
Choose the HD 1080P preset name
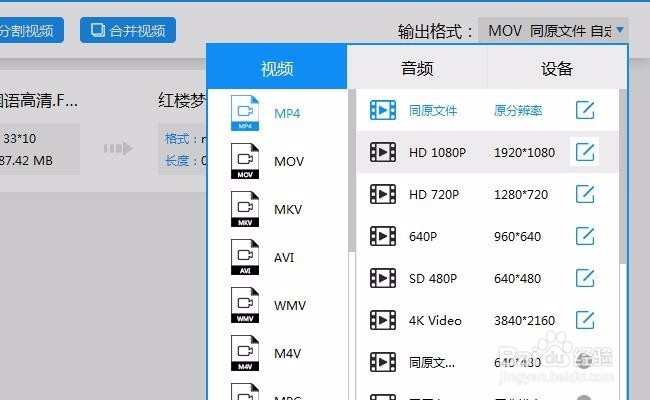tap(437, 153)
